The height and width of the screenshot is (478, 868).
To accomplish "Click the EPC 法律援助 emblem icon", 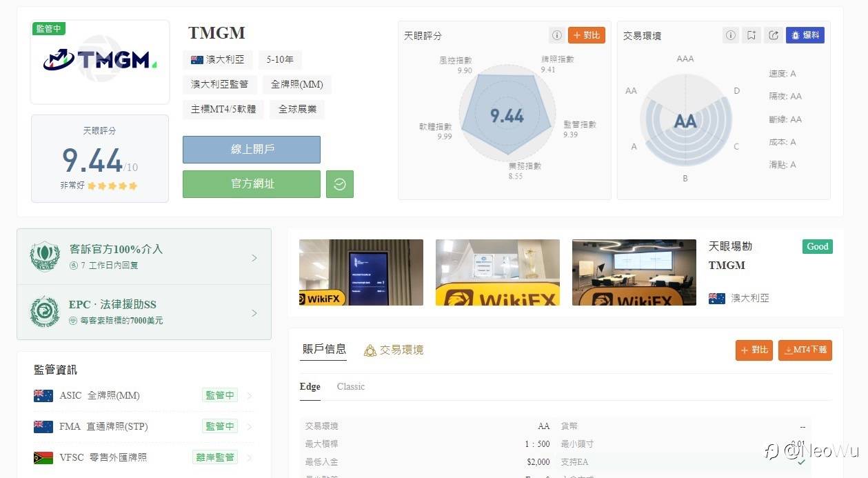I will point(45,312).
